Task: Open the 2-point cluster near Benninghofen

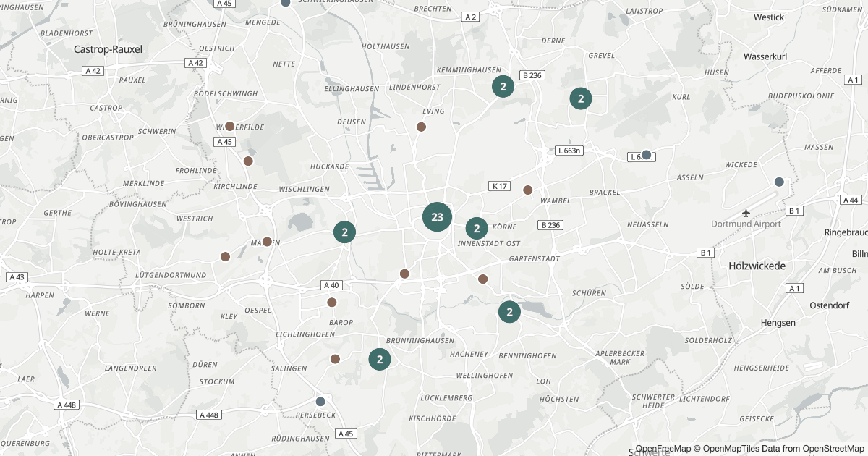Action: click(x=510, y=312)
